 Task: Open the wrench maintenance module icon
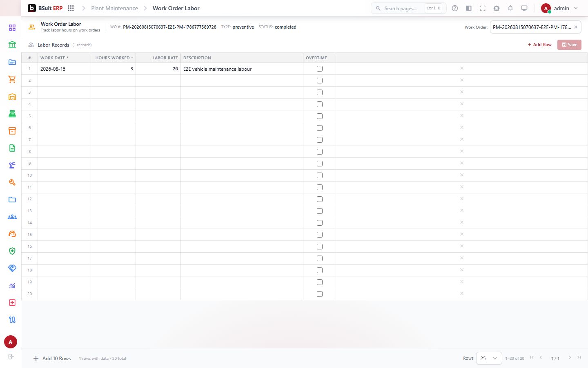(12, 182)
